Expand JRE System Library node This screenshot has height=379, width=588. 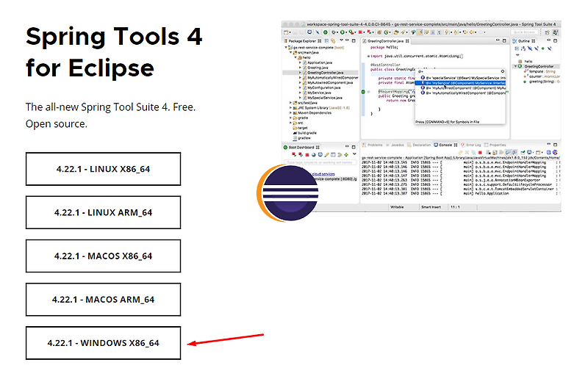290,108
